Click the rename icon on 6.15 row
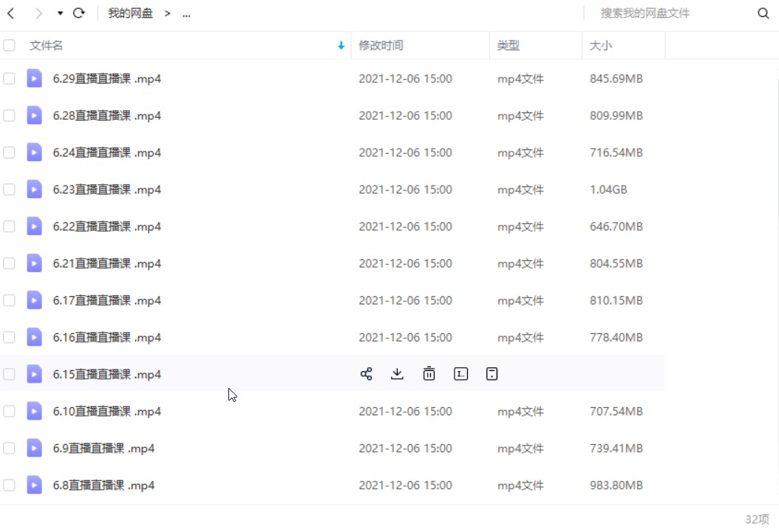The height and width of the screenshot is (532, 779). [x=461, y=374]
